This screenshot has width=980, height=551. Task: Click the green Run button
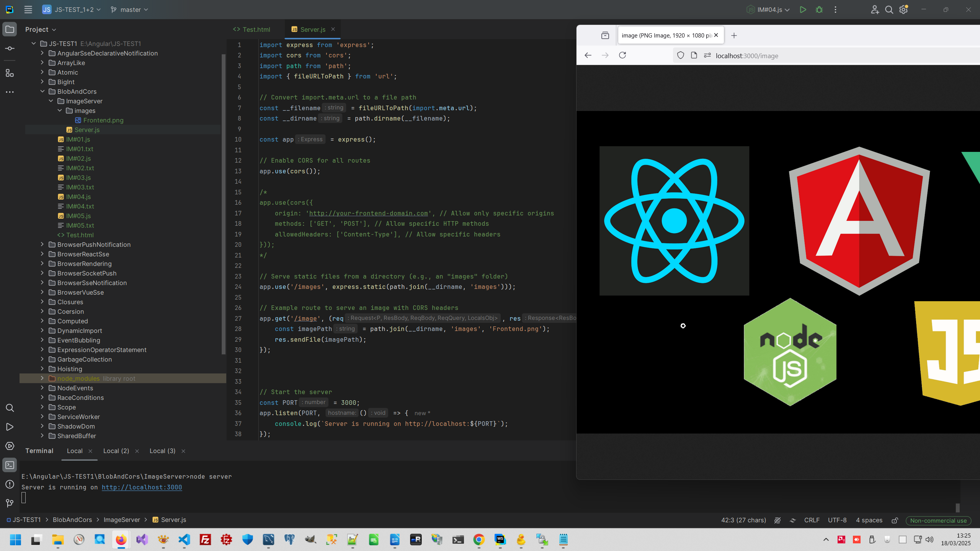pyautogui.click(x=803, y=10)
